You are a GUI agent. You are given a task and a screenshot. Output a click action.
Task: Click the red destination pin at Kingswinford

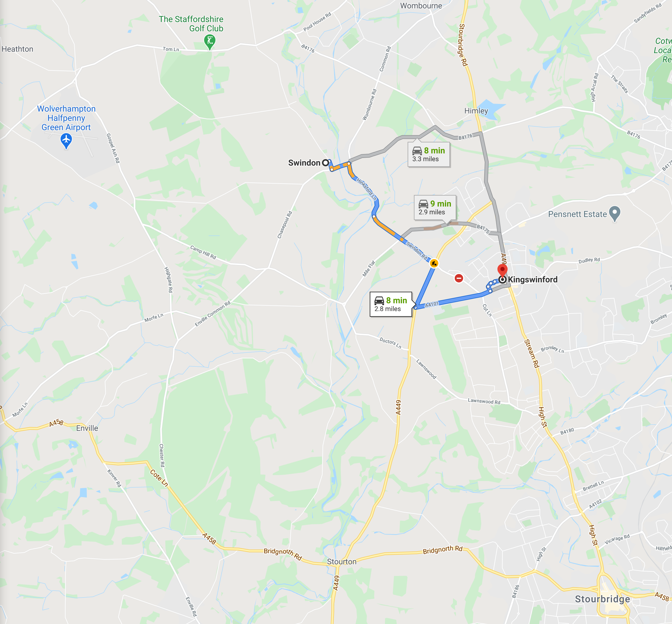tap(502, 271)
